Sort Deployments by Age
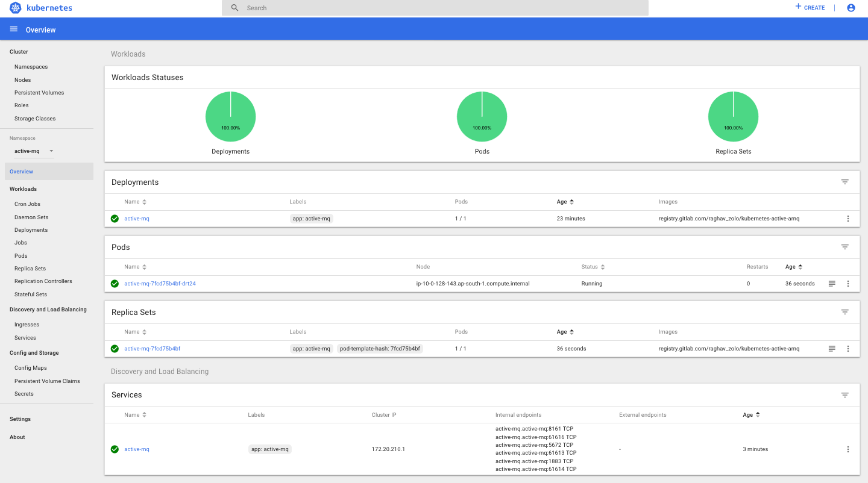 tap(565, 202)
